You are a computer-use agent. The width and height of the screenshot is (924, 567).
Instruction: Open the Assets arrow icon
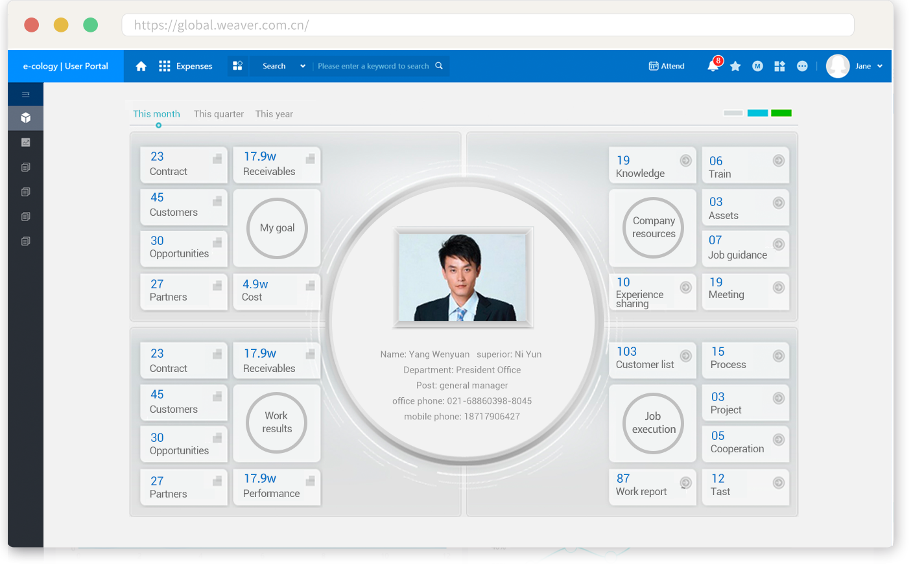(779, 203)
